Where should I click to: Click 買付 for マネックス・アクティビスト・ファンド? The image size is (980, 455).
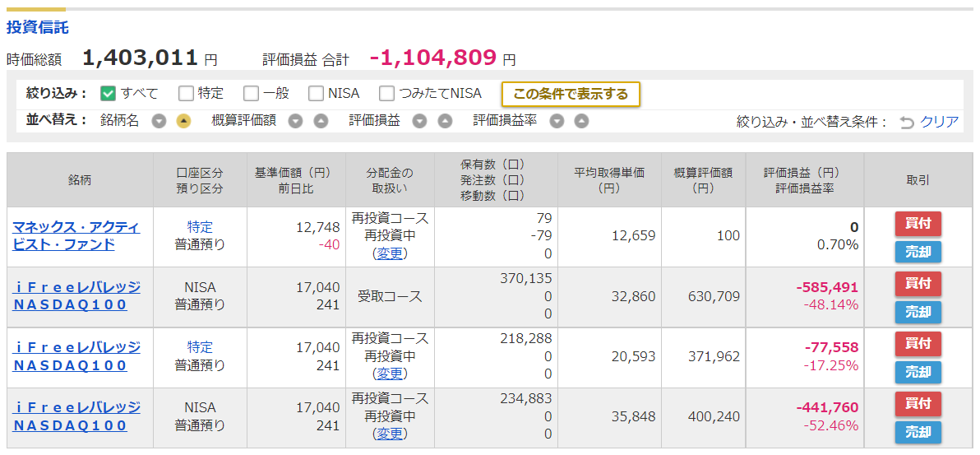(x=918, y=224)
